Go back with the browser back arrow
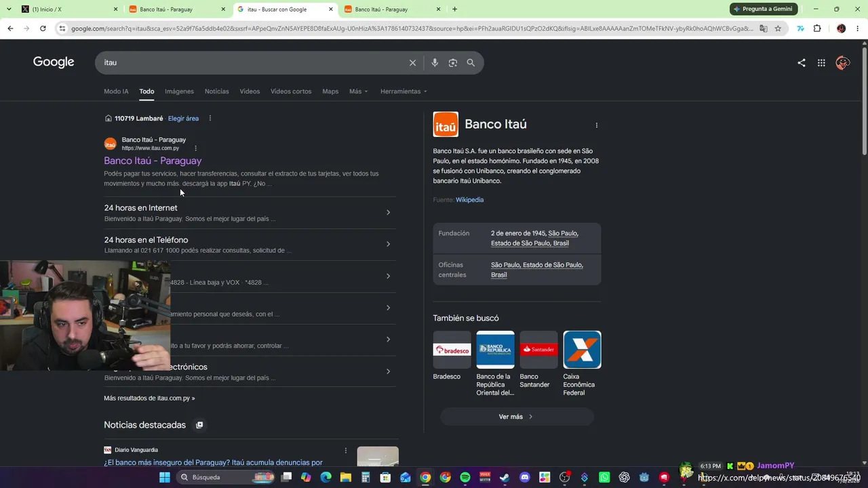 point(10,28)
